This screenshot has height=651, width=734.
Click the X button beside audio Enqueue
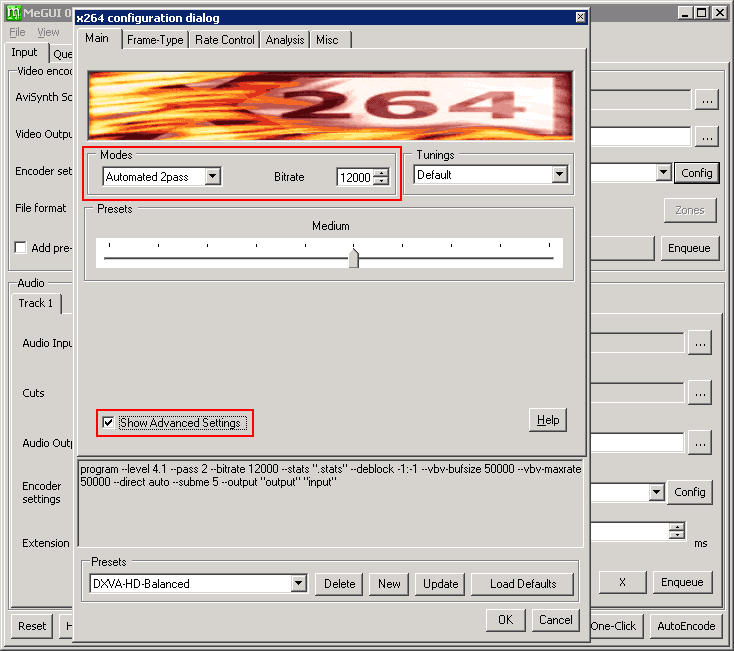tap(622, 582)
